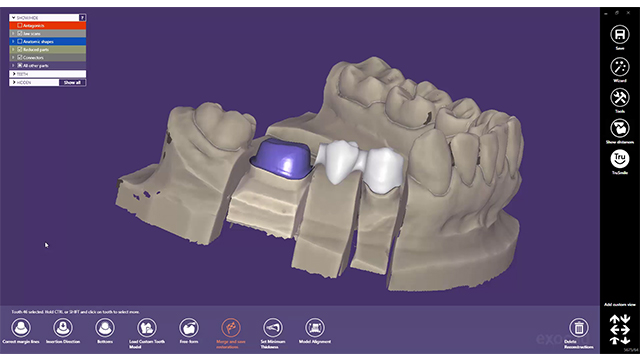Open the Bottoms tool

tap(105, 328)
